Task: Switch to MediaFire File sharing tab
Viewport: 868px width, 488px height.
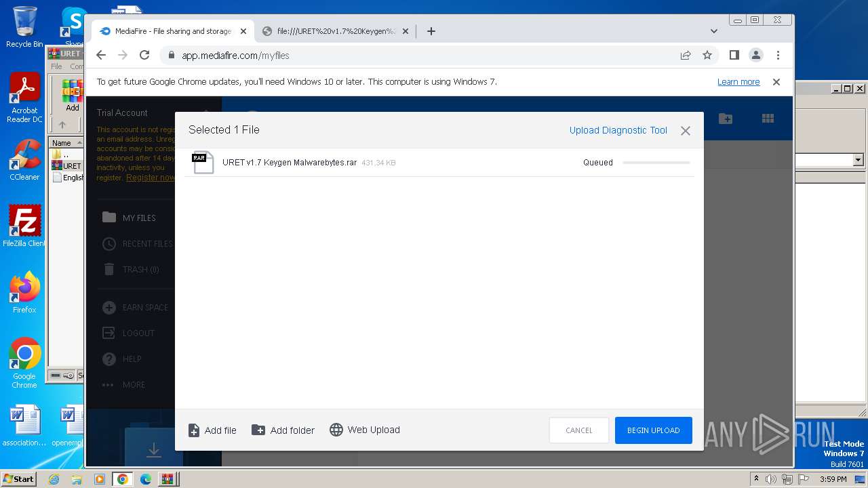Action: click(x=173, y=31)
